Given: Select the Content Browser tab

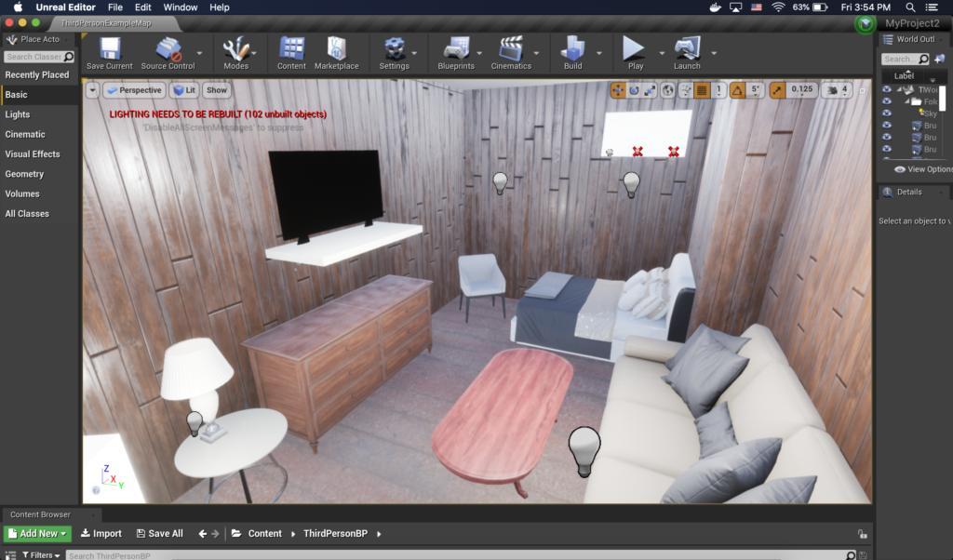Looking at the screenshot, I should pyautogui.click(x=40, y=514).
